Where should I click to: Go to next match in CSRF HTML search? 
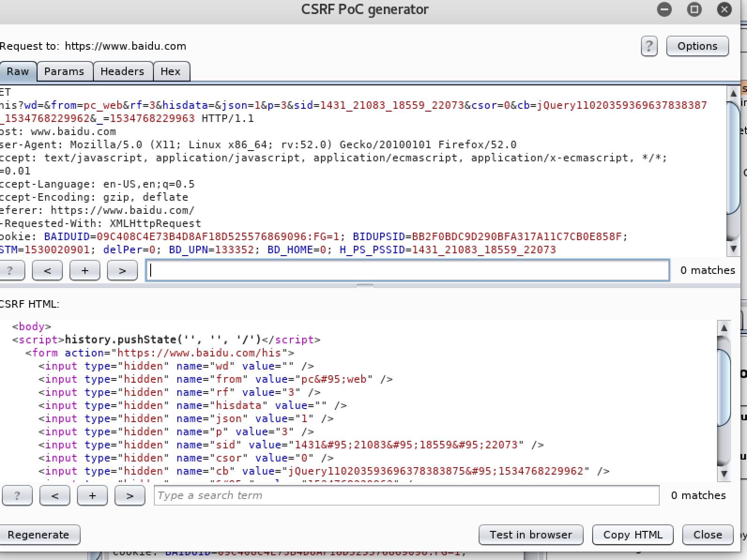pyautogui.click(x=130, y=496)
